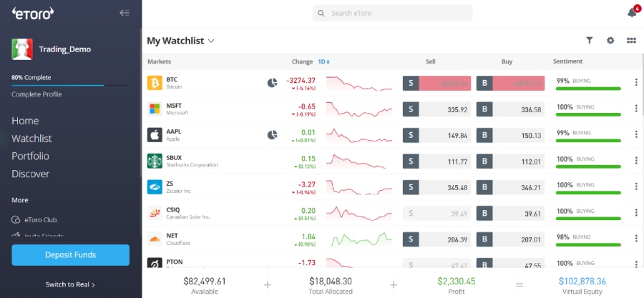Open MSFT row three-dot menu
This screenshot has height=298, width=644.
[x=635, y=109]
